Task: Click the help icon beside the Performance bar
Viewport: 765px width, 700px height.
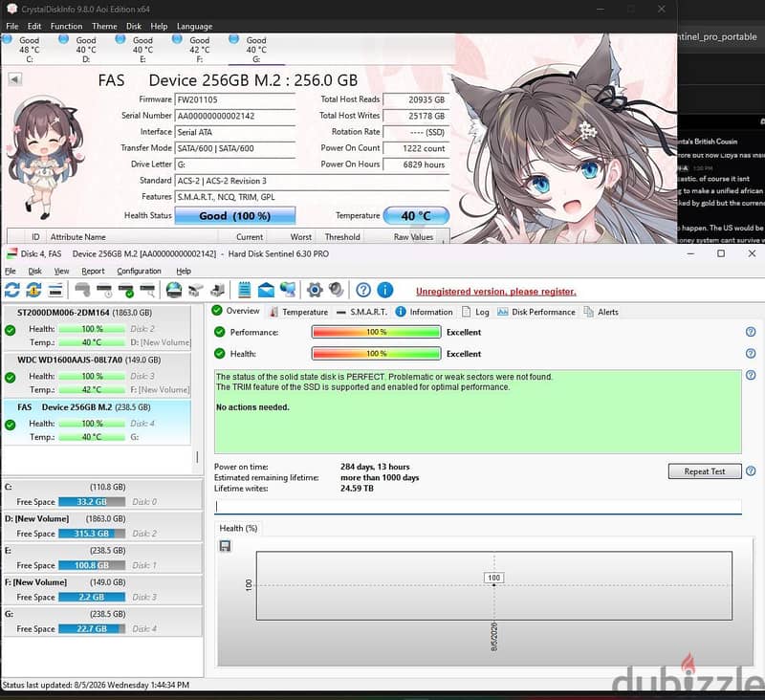Action: tap(751, 332)
